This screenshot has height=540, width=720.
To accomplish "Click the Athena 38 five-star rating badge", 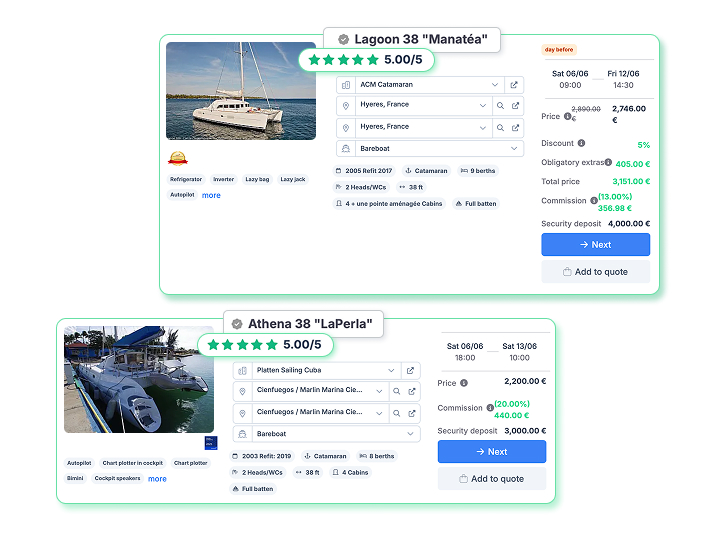I will (x=265, y=344).
